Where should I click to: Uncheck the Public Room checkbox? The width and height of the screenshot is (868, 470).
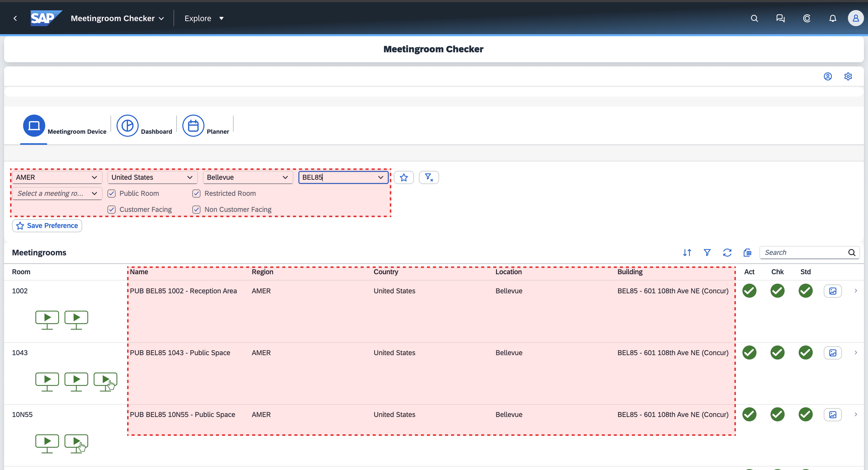point(112,194)
